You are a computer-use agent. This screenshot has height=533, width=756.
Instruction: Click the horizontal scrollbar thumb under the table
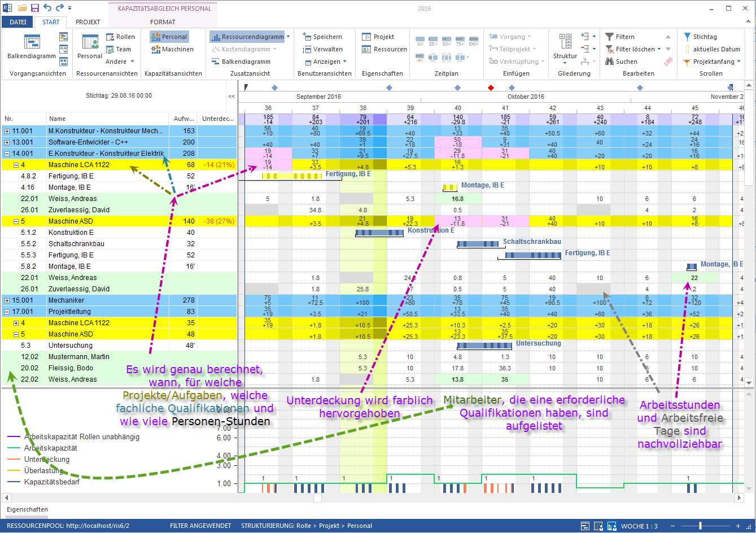click(317, 498)
